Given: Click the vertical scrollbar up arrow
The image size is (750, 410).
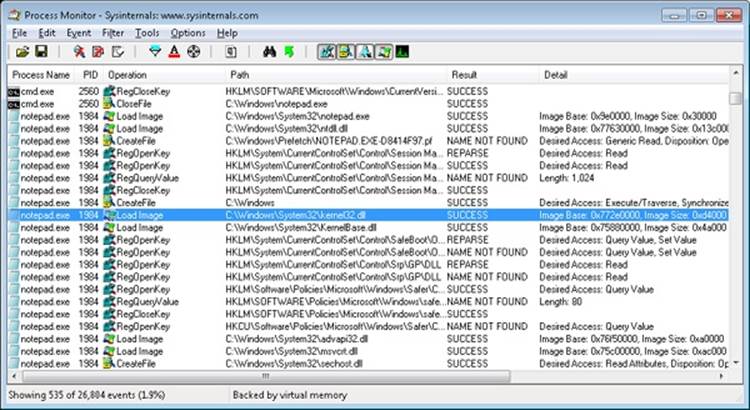Looking at the screenshot, I should pyautogui.click(x=736, y=73).
